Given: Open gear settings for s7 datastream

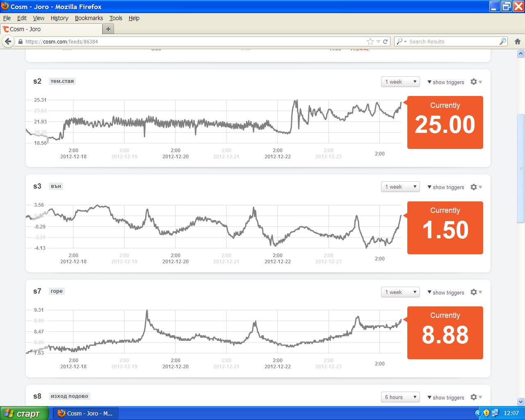Looking at the screenshot, I should (x=475, y=292).
